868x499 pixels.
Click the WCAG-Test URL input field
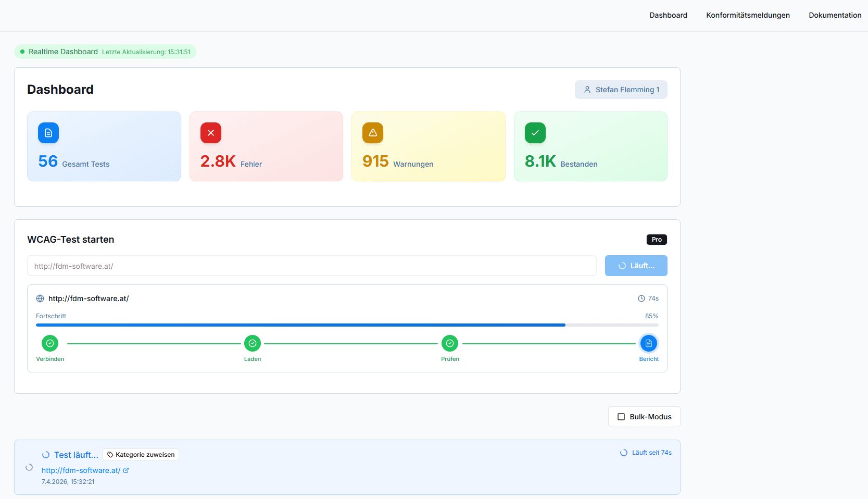tap(311, 266)
